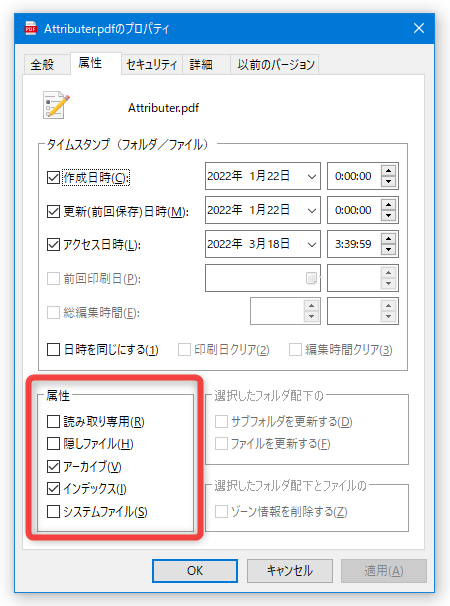The image size is (450, 606).
Task: Check 隠しファイル(H) attribute
Action: (x=53, y=444)
